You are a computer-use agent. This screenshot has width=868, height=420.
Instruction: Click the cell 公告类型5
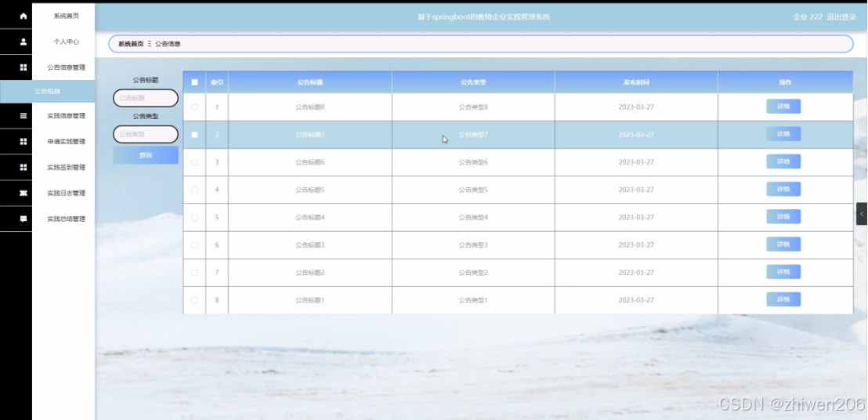coord(473,190)
